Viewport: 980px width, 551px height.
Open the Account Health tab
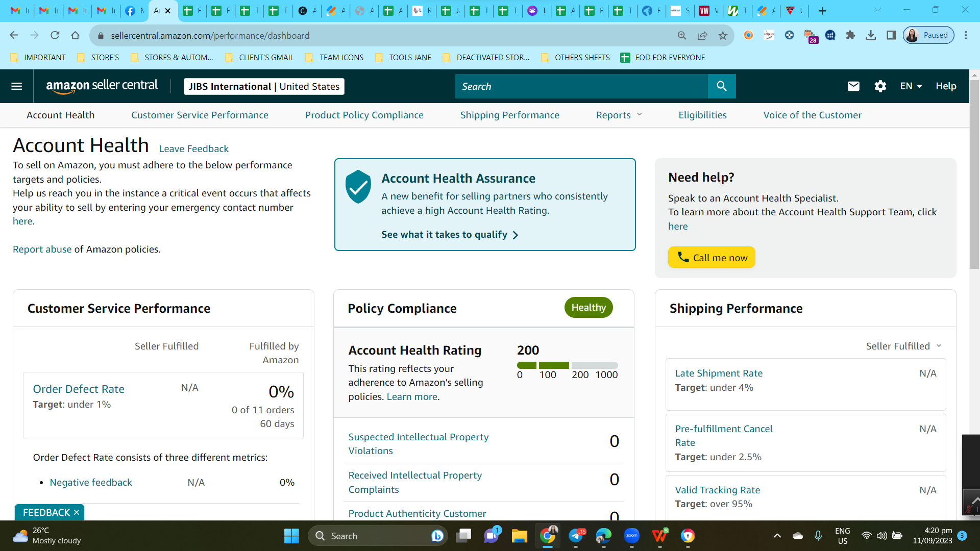pos(60,115)
